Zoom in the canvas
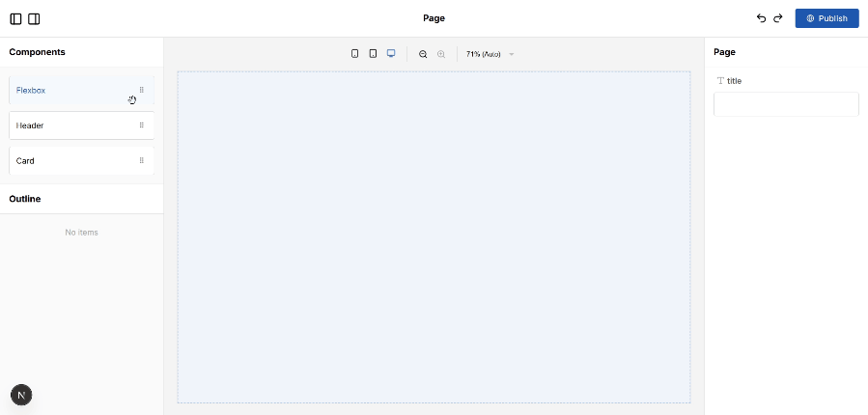The width and height of the screenshot is (868, 415). (x=441, y=54)
